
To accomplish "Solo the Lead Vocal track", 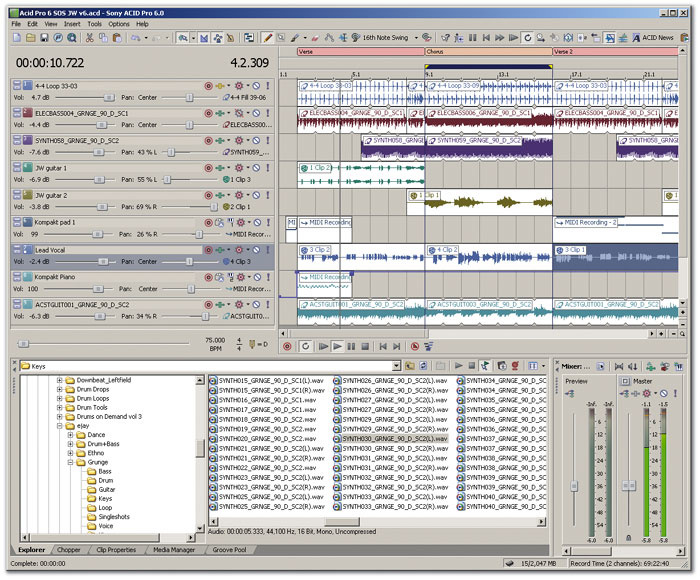I will [268, 250].
